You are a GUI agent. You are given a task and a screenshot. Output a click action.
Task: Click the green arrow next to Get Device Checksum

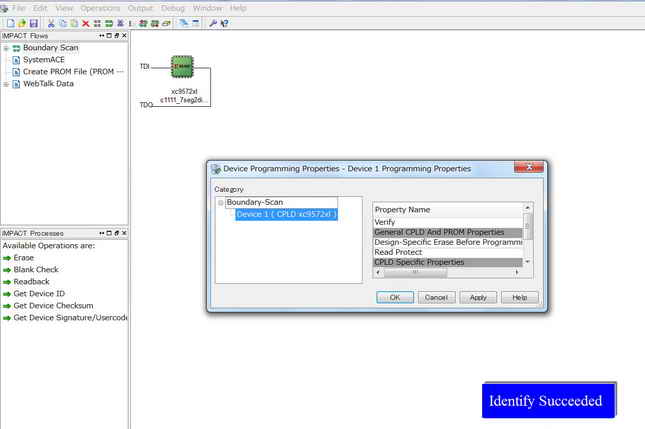click(x=7, y=306)
